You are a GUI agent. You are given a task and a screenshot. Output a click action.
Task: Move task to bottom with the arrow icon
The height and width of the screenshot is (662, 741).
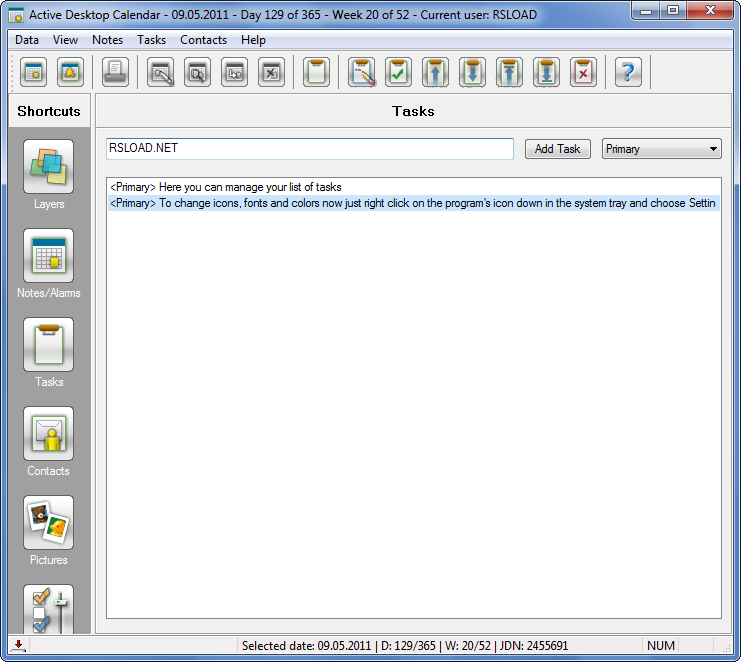pos(546,72)
